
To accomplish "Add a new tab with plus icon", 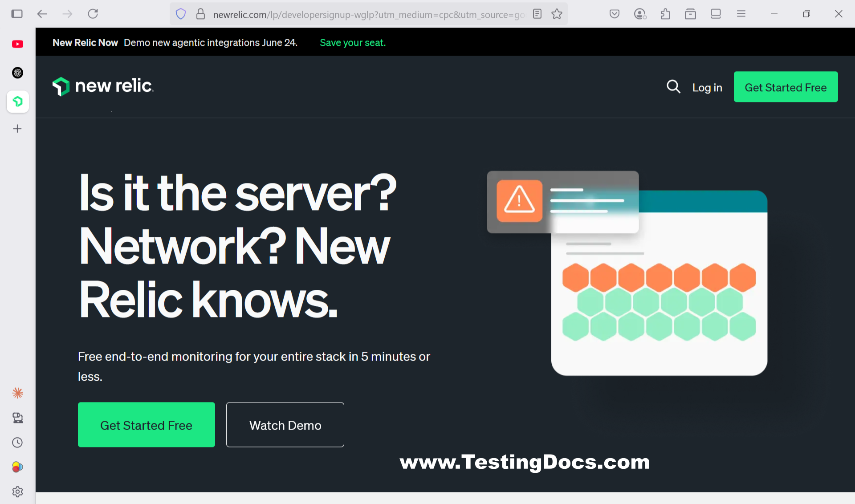I will coord(17,129).
